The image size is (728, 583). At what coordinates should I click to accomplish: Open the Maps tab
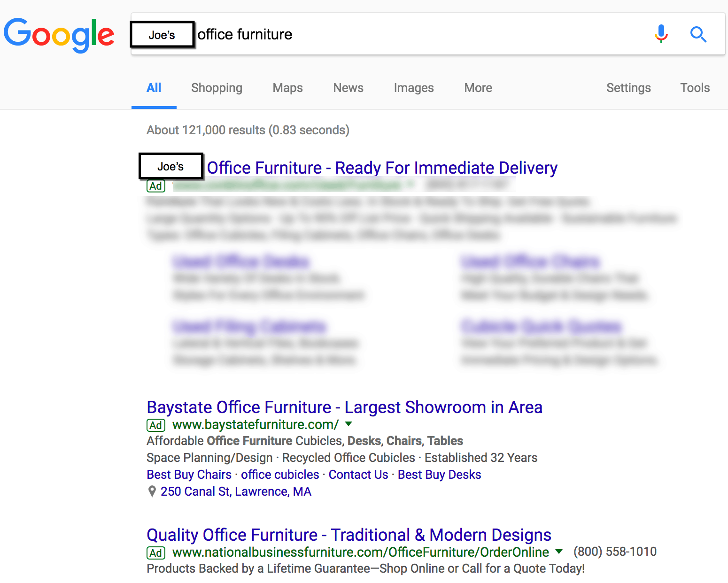(x=287, y=88)
